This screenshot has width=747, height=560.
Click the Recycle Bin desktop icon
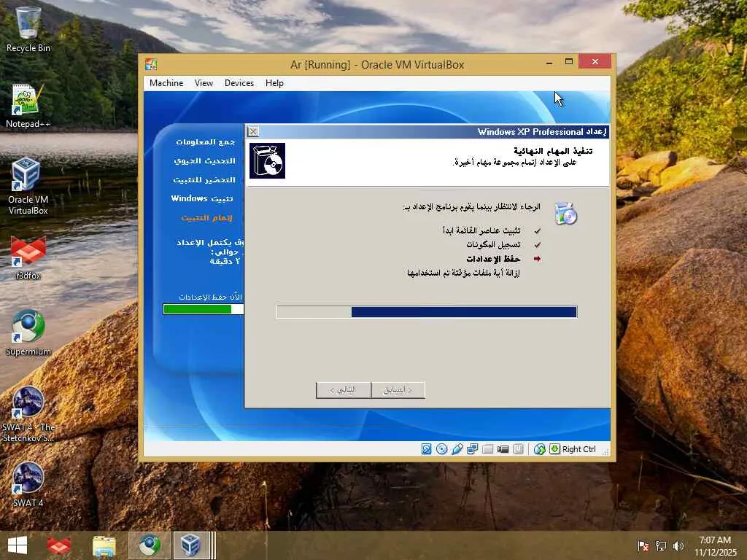[x=28, y=29]
